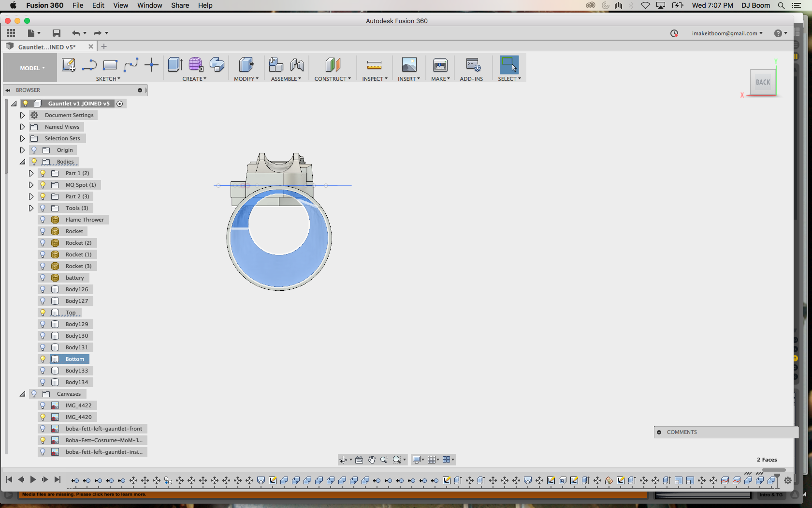Collapse the Canvases folder
Viewport: 812px width, 508px height.
[x=22, y=394]
